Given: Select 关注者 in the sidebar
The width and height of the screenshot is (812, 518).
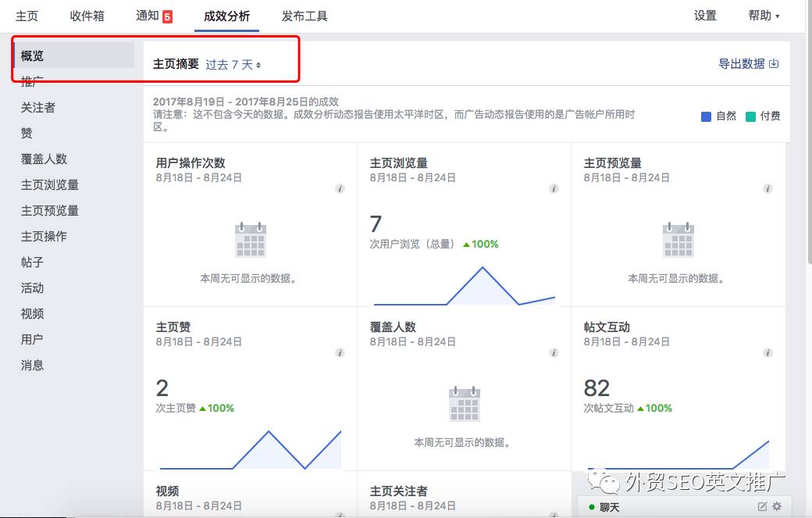Looking at the screenshot, I should (37, 108).
